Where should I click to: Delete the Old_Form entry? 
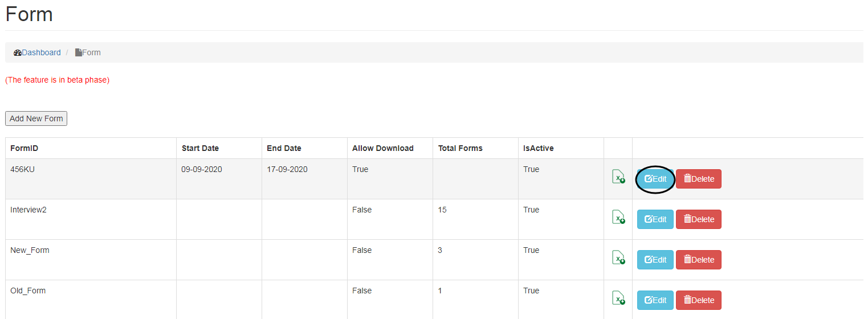698,300
